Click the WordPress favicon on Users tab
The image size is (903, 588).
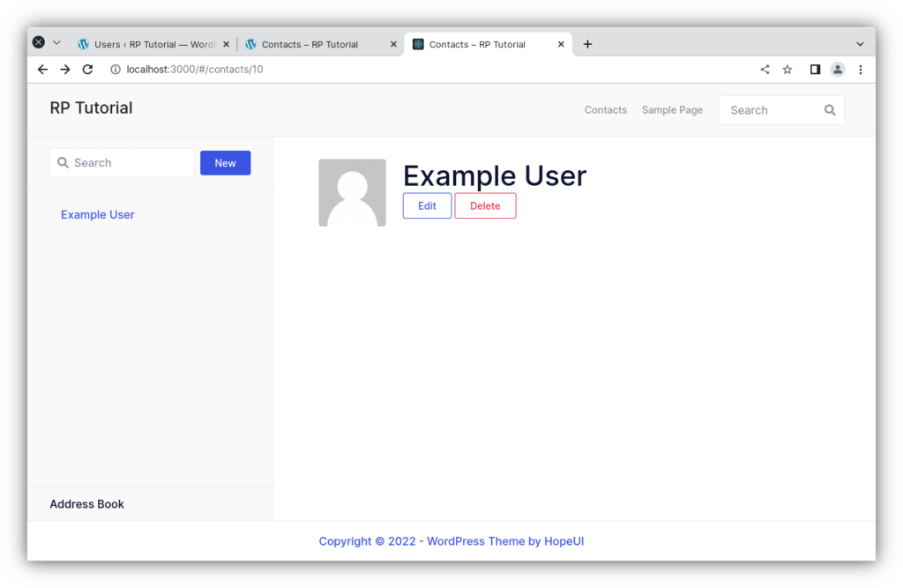(84, 44)
